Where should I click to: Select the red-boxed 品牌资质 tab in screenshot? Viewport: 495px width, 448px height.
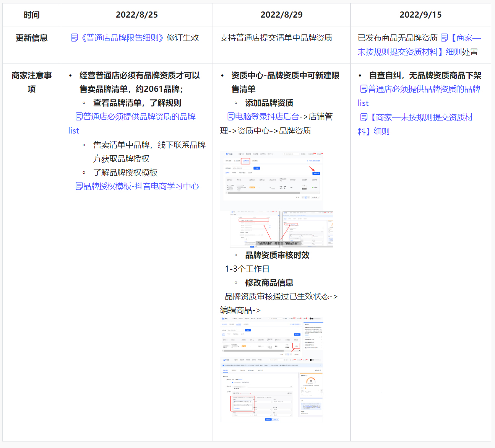tap(246, 161)
